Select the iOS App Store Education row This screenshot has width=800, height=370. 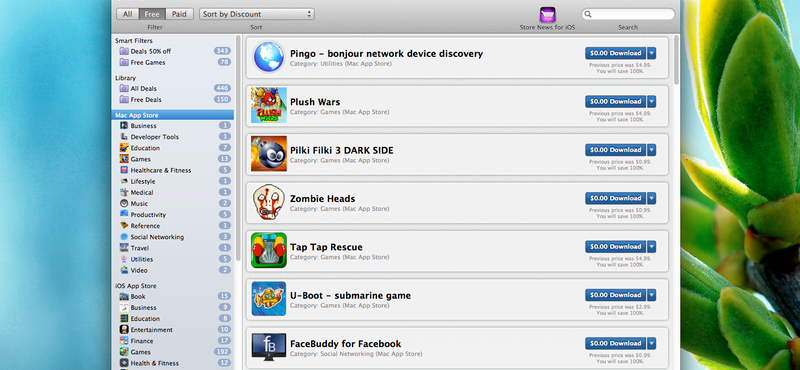pos(173,319)
